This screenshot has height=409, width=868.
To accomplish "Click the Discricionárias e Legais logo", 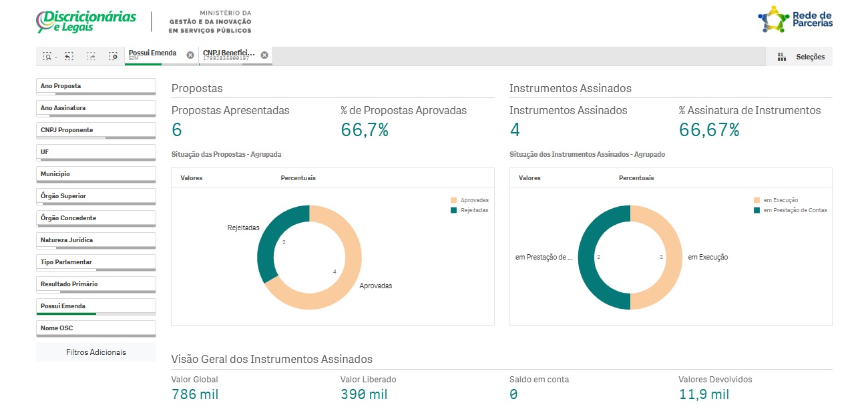I will 86,21.
